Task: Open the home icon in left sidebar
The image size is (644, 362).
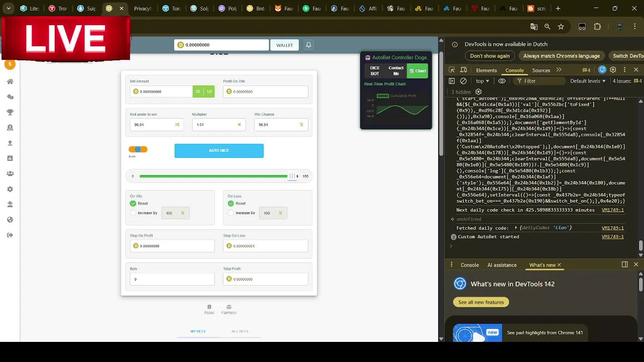Action: point(10,81)
